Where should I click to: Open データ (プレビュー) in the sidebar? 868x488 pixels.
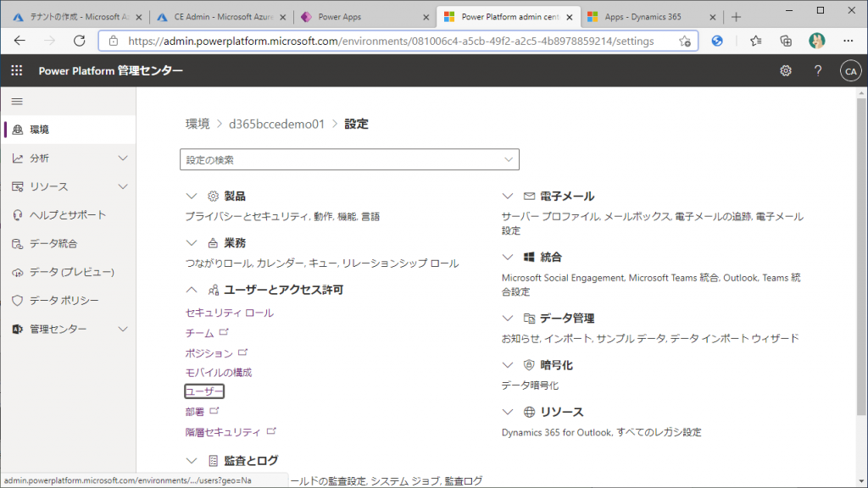tap(69, 272)
